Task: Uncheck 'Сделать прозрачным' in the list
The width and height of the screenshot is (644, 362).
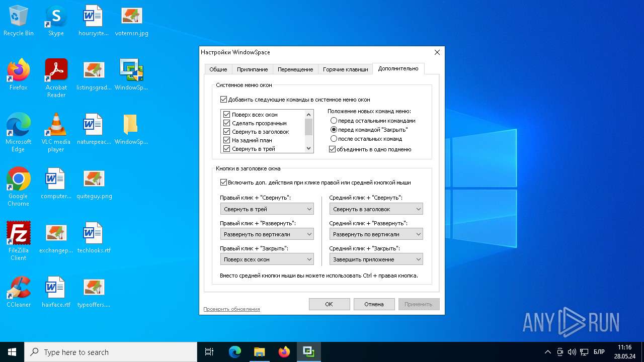Action: (226, 123)
